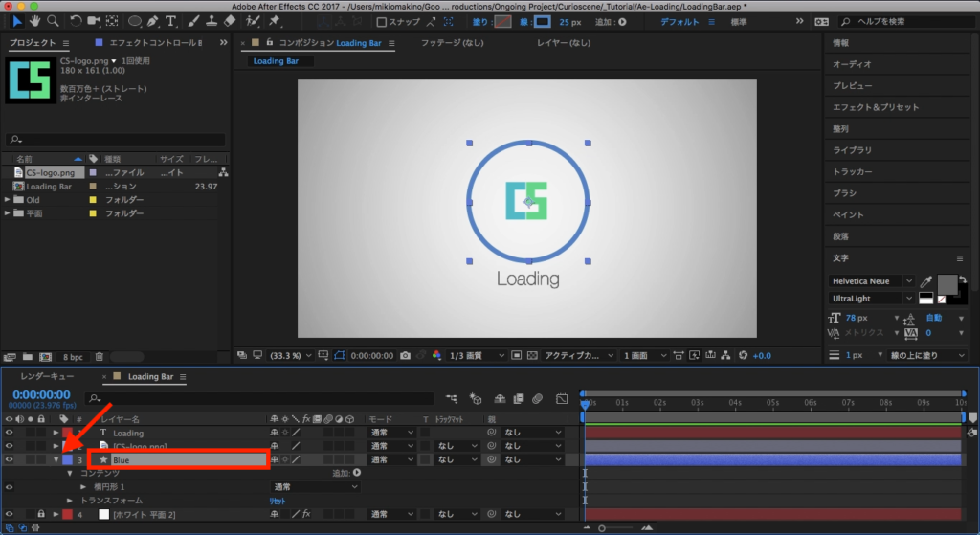Click the fill color swatch next to 塗り
Image resolution: width=980 pixels, height=535 pixels.
[503, 21]
